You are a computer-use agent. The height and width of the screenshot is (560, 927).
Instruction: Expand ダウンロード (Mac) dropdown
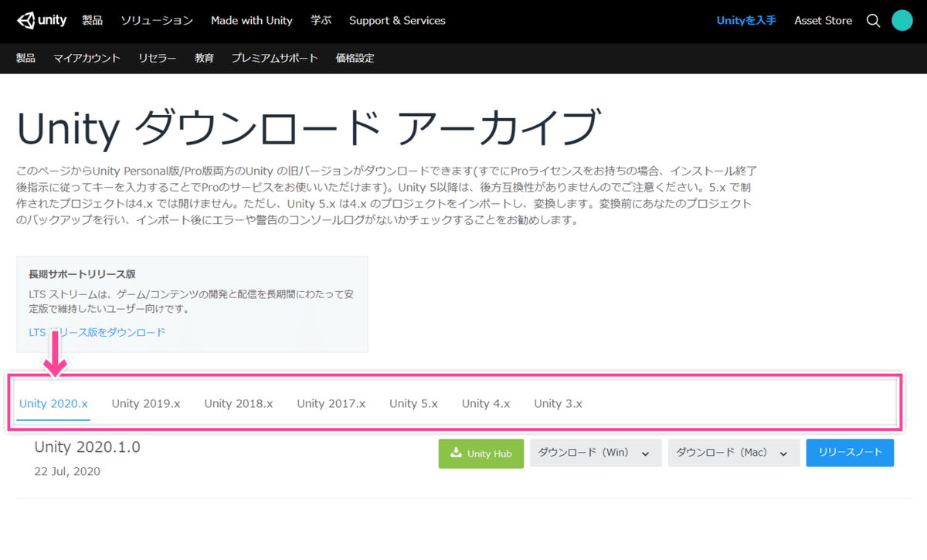point(733,453)
